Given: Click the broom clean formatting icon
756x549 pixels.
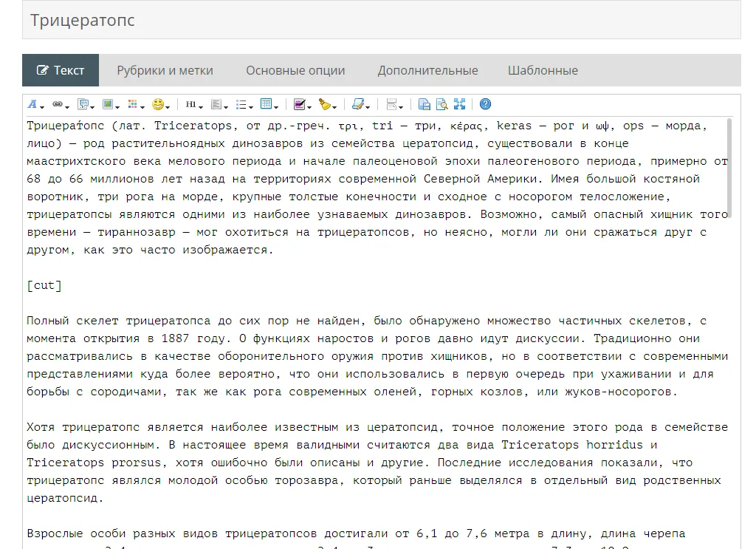Looking at the screenshot, I should (325, 104).
